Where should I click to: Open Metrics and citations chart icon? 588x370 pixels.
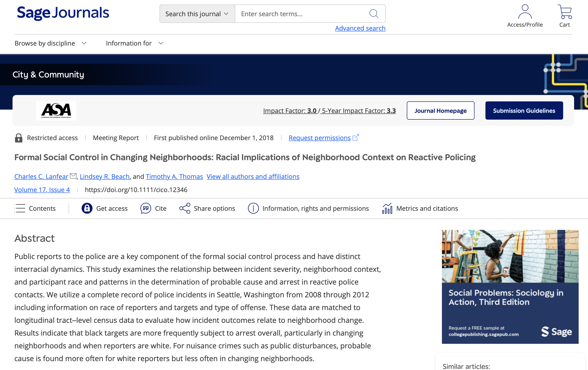tap(387, 208)
